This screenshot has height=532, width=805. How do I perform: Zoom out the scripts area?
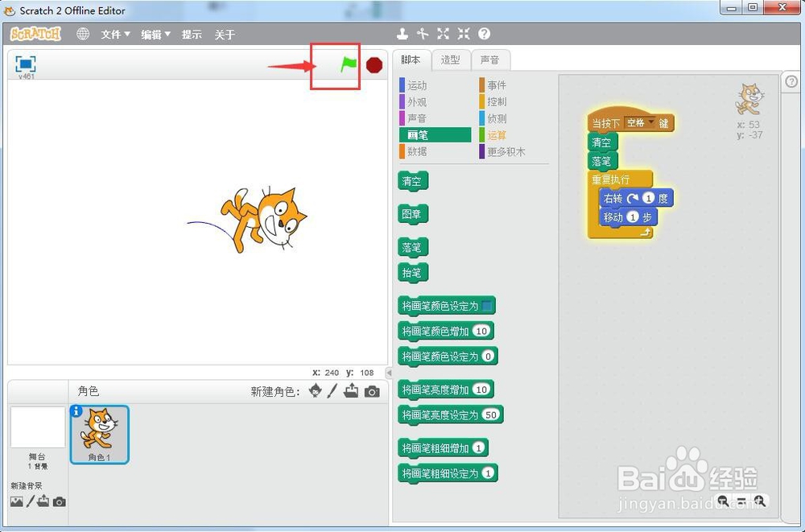(723, 501)
